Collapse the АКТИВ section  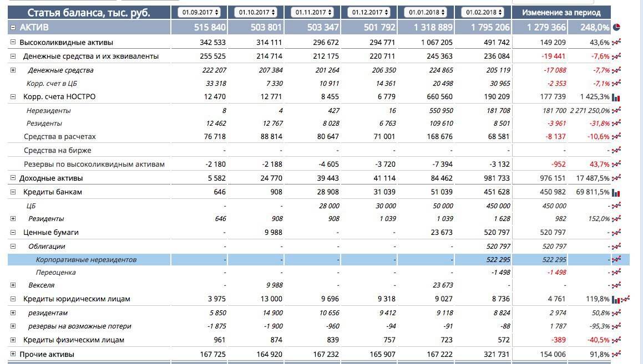13,28
